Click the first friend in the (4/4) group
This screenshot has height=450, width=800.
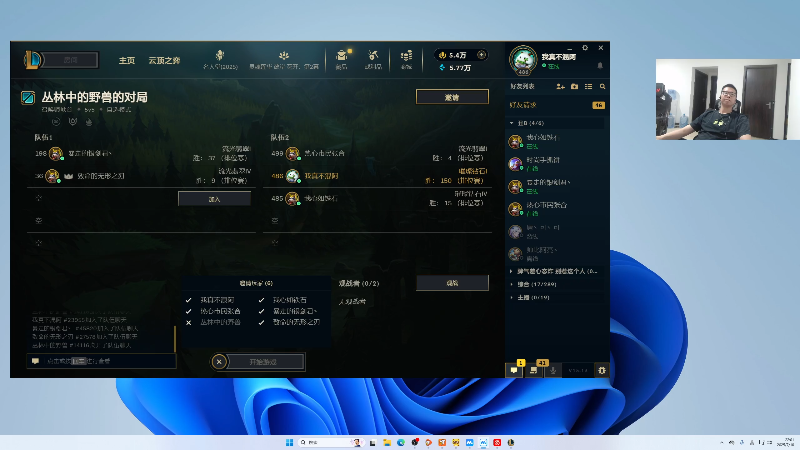coord(556,141)
